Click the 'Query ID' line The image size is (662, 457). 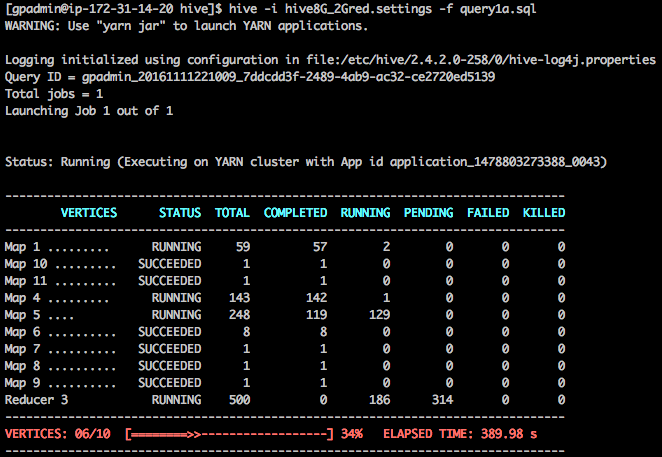coord(250,77)
